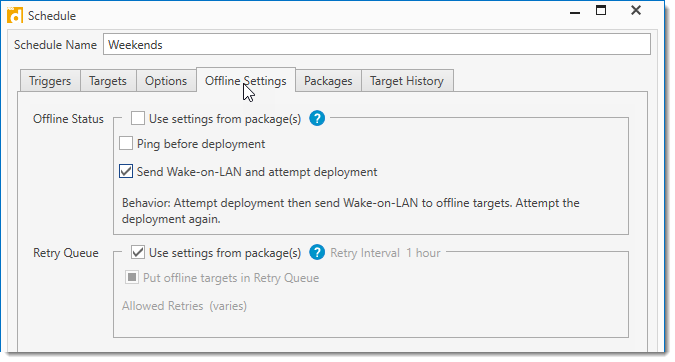
Task: Click the Schedule Name text field
Action: click(x=377, y=44)
